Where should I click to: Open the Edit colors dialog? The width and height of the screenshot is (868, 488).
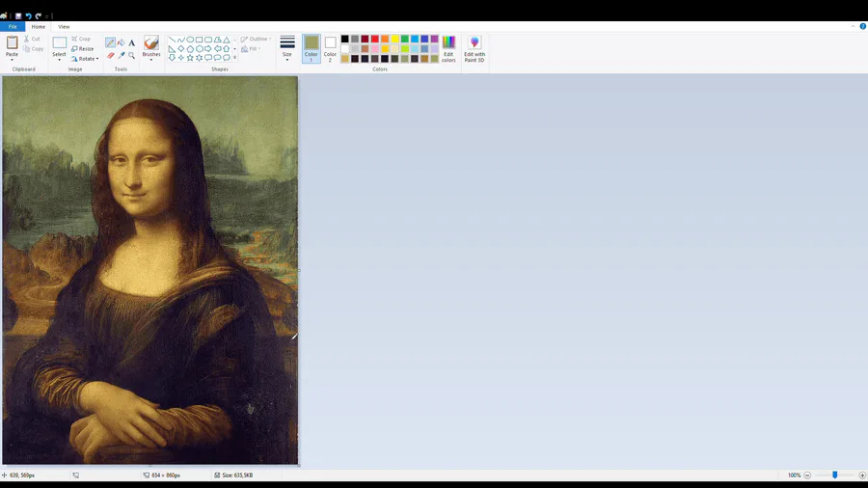pos(448,48)
